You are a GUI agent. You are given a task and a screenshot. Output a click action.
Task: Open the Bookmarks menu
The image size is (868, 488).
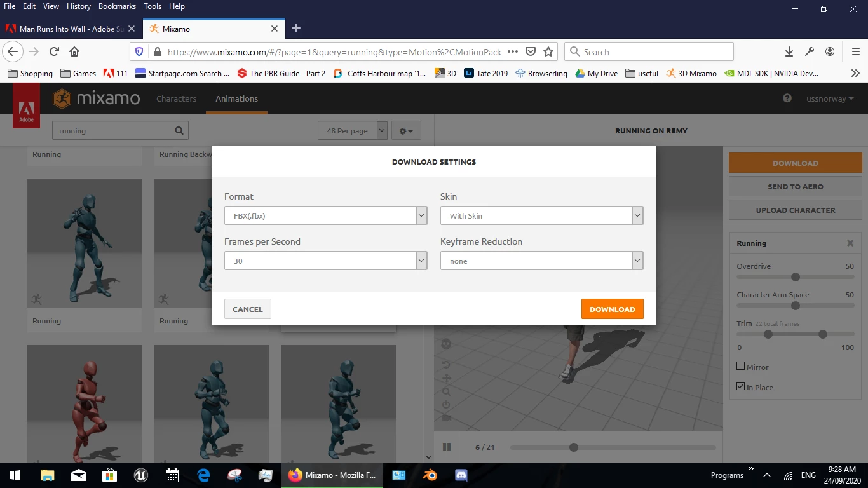(117, 6)
